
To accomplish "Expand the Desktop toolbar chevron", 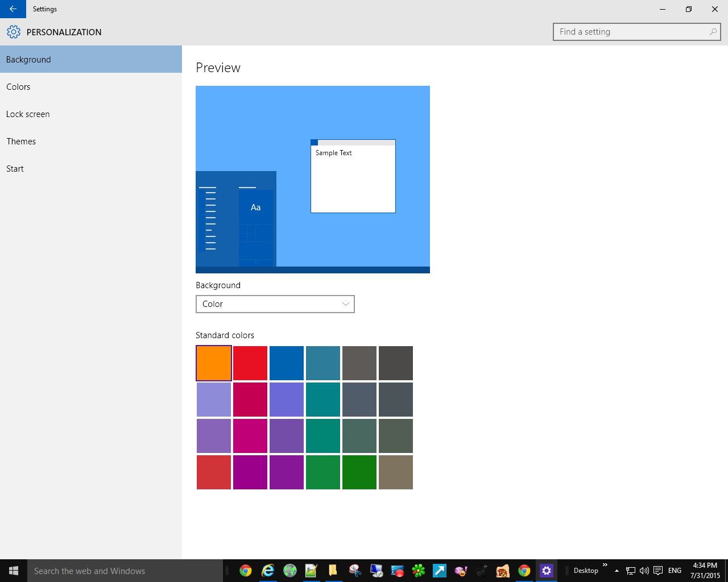I will point(605,566).
